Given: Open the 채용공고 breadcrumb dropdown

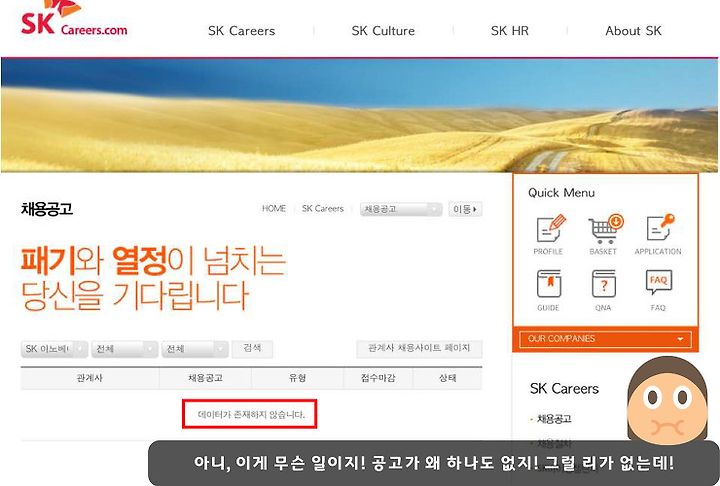Looking at the screenshot, I should pos(401,209).
